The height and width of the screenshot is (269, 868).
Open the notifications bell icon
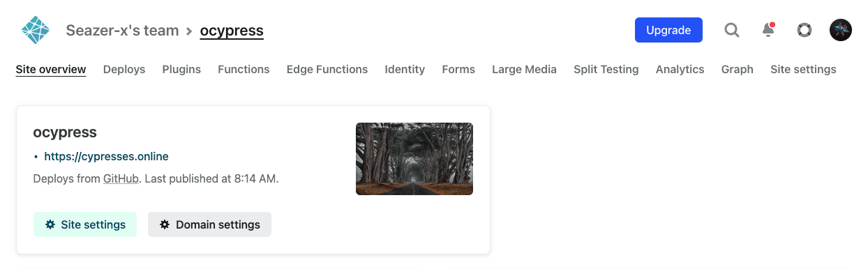[768, 30]
